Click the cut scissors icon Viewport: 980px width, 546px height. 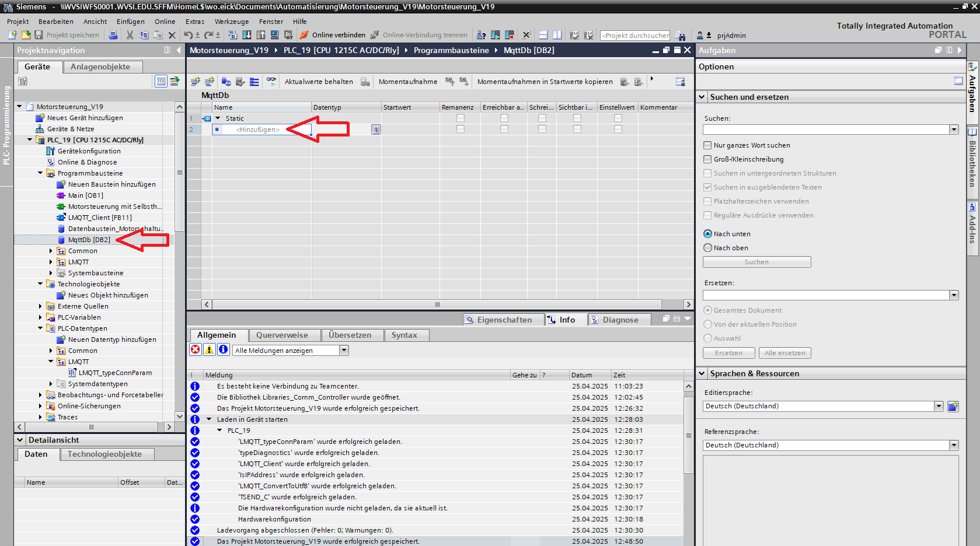click(x=130, y=35)
